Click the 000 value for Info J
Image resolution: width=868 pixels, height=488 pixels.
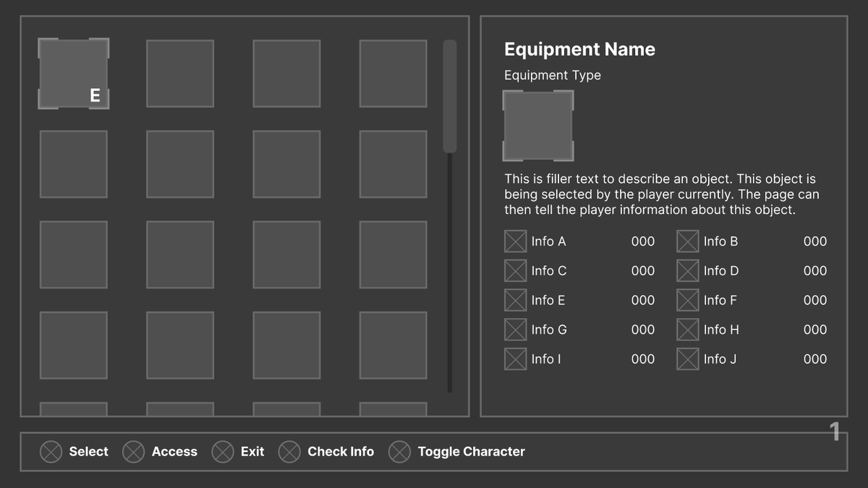815,359
